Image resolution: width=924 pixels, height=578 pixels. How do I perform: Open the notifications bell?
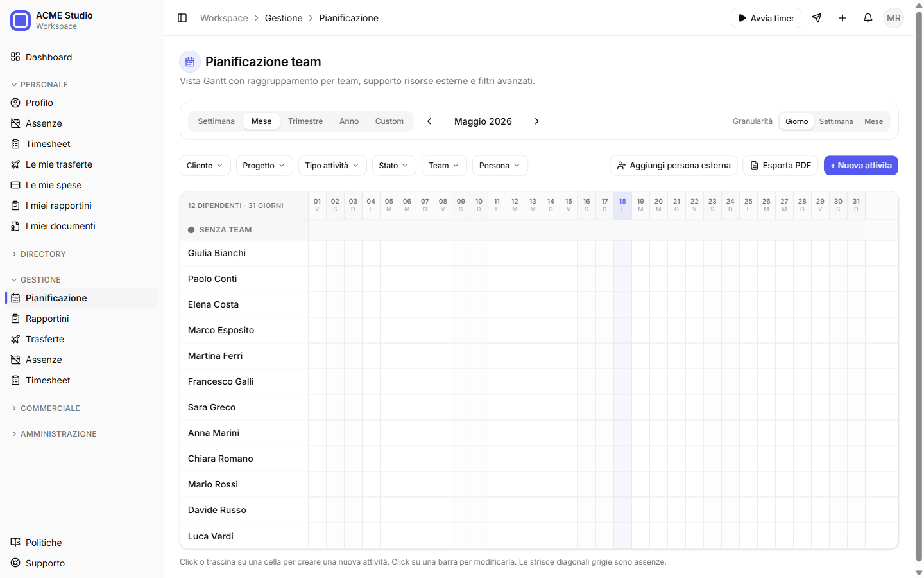(x=868, y=18)
